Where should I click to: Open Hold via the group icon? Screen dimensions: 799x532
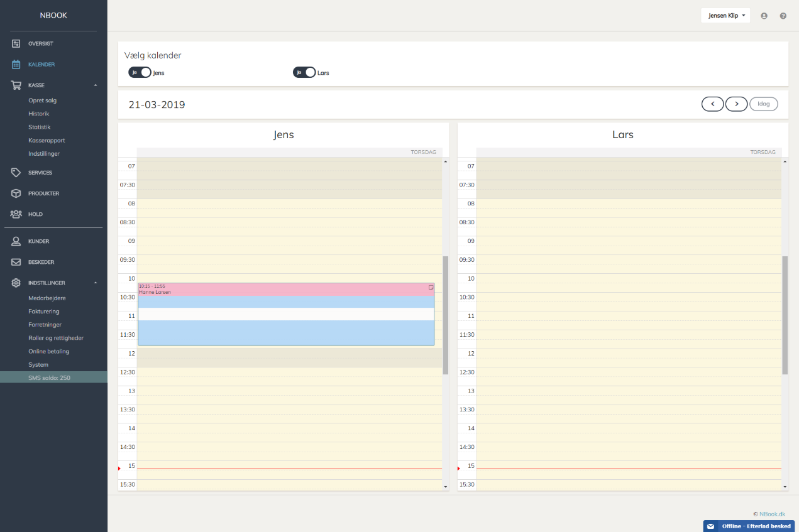pyautogui.click(x=16, y=214)
